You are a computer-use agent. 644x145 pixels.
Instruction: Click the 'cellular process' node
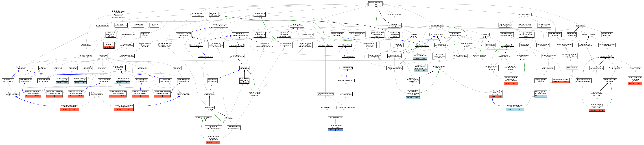[437, 25]
